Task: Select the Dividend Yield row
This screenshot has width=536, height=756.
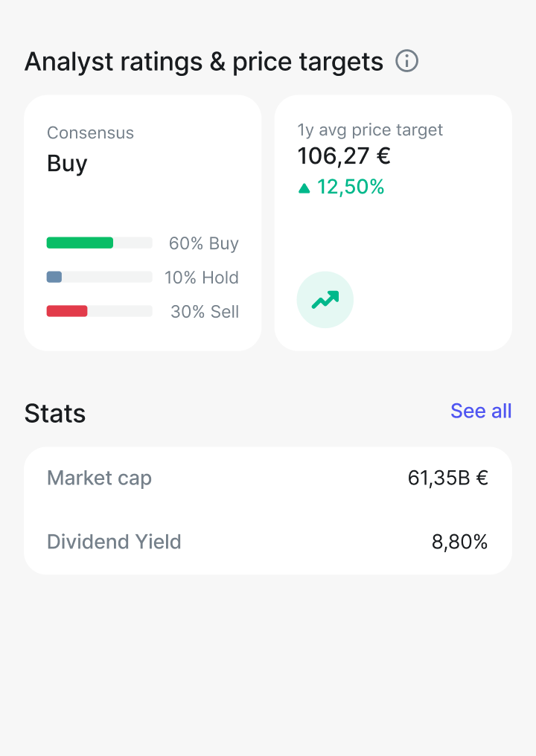Action: click(x=268, y=542)
